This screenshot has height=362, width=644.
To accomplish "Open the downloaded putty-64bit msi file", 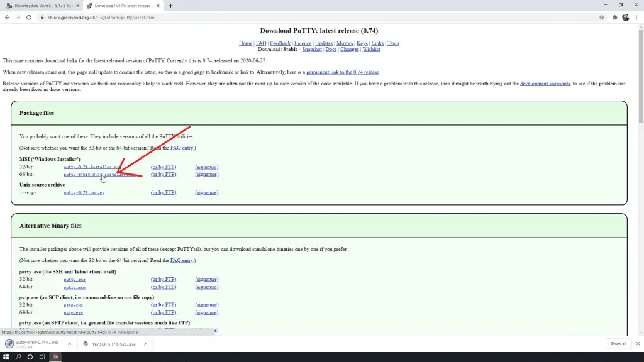I will (33, 344).
